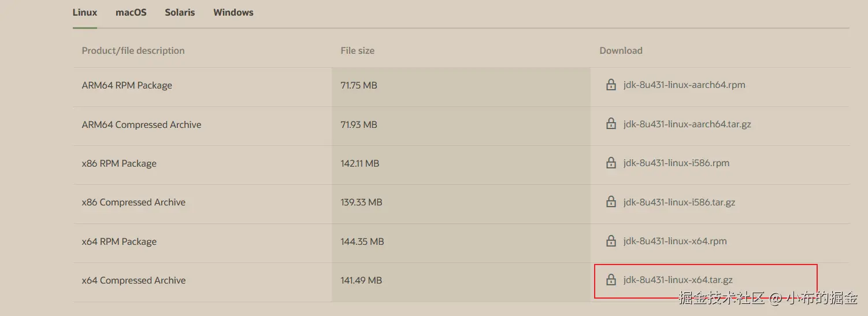This screenshot has width=868, height=316.
Task: Click lock icon beside jdk-8u431-linux-aarch64.rpm
Action: click(x=611, y=85)
